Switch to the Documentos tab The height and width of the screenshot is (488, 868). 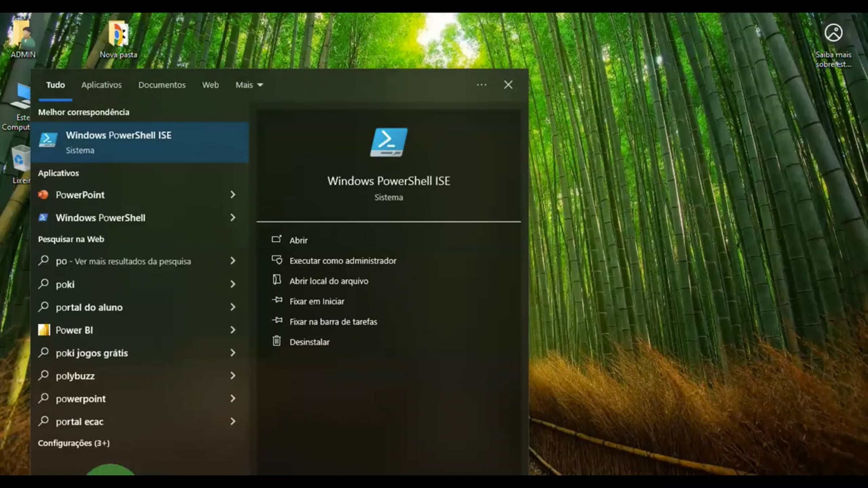[x=162, y=85]
